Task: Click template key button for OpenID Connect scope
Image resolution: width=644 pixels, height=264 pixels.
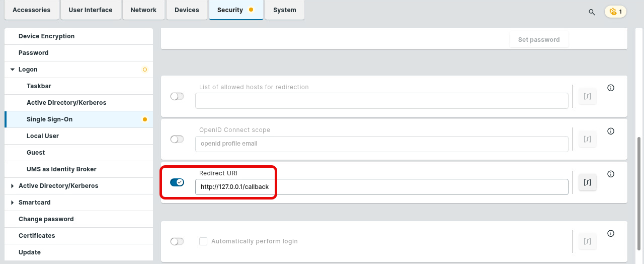Action: [587, 139]
